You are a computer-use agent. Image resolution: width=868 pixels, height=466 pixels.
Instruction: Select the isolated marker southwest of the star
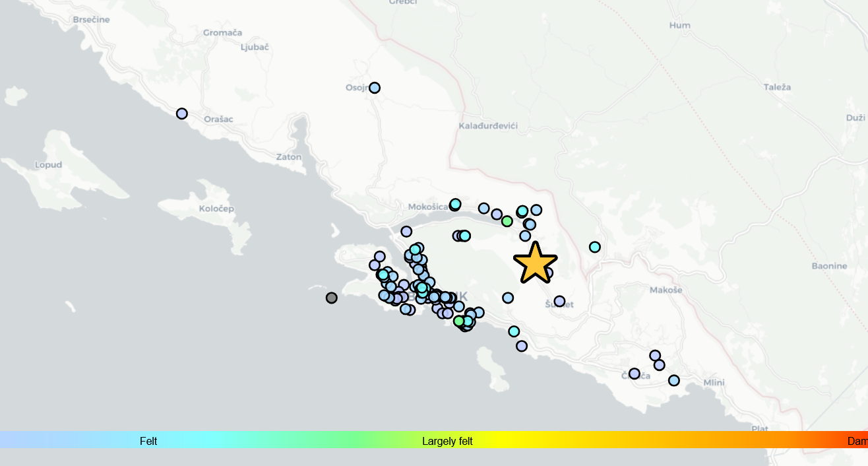tap(508, 298)
